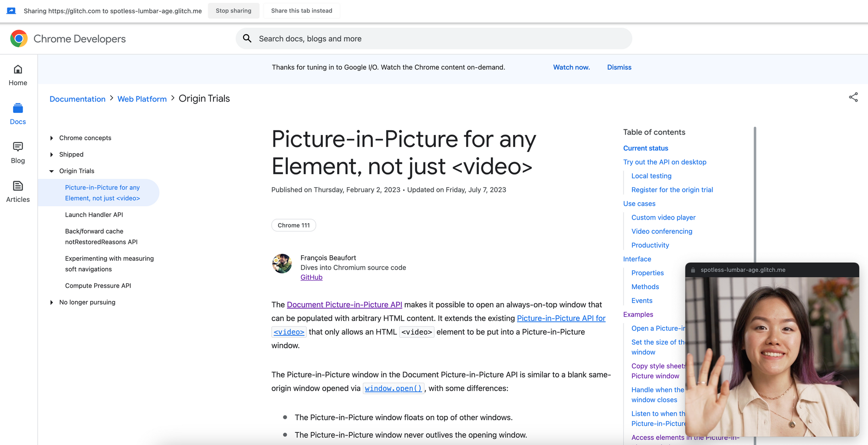Open the Blog sidebar icon
868x445 pixels.
click(18, 147)
